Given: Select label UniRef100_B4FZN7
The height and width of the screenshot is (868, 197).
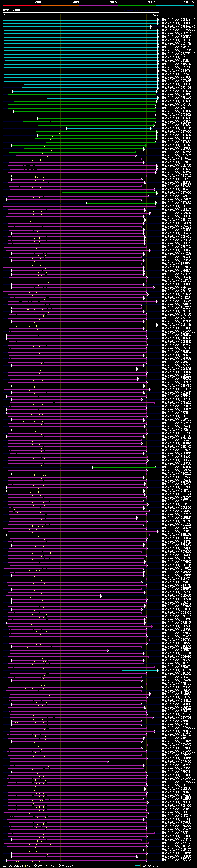Looking at the screenshot, I should coord(177,64).
